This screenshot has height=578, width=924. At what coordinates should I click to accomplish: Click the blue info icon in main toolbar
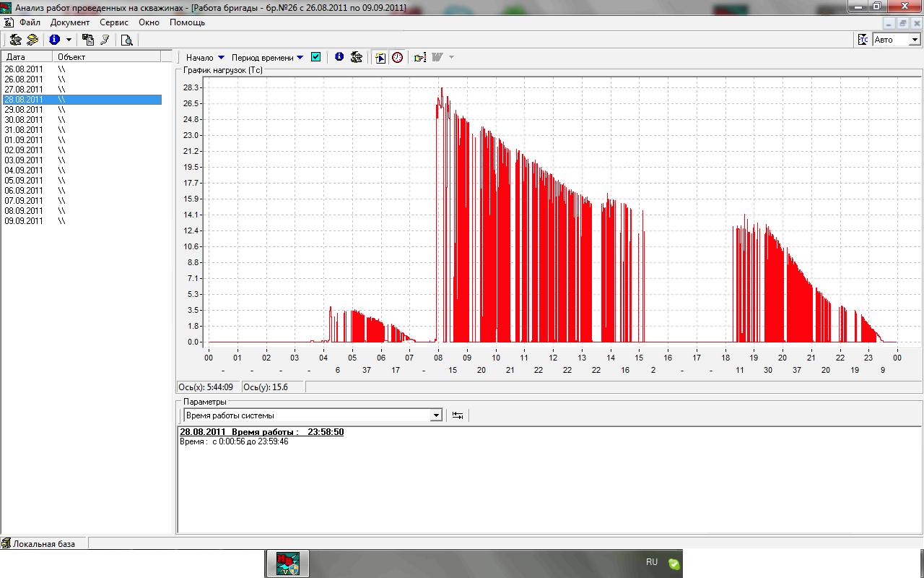(x=54, y=40)
